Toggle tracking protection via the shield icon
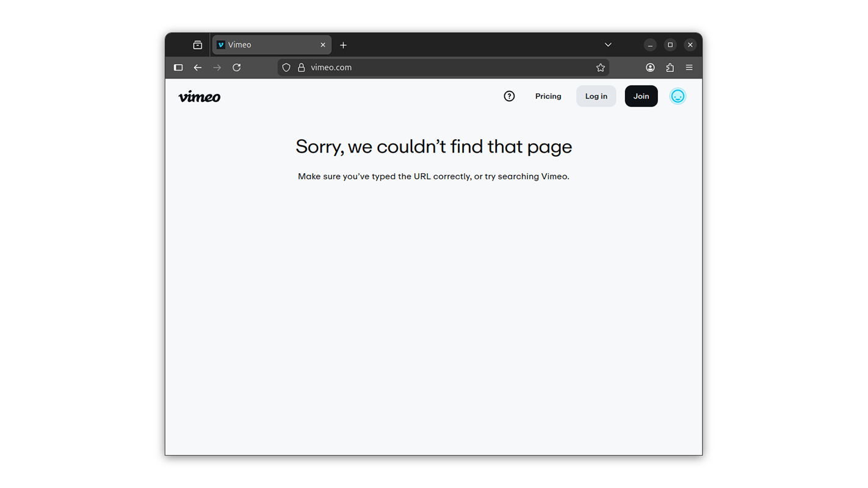The height and width of the screenshot is (488, 868). (286, 67)
